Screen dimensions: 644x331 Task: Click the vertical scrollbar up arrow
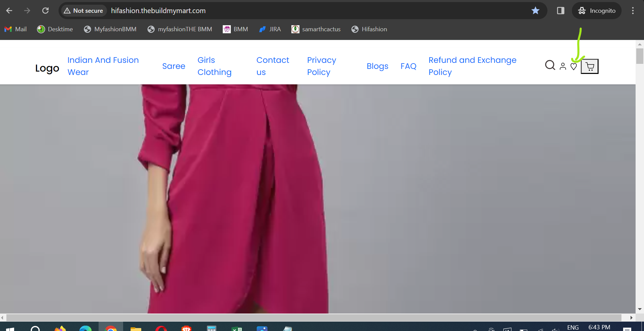(x=640, y=44)
